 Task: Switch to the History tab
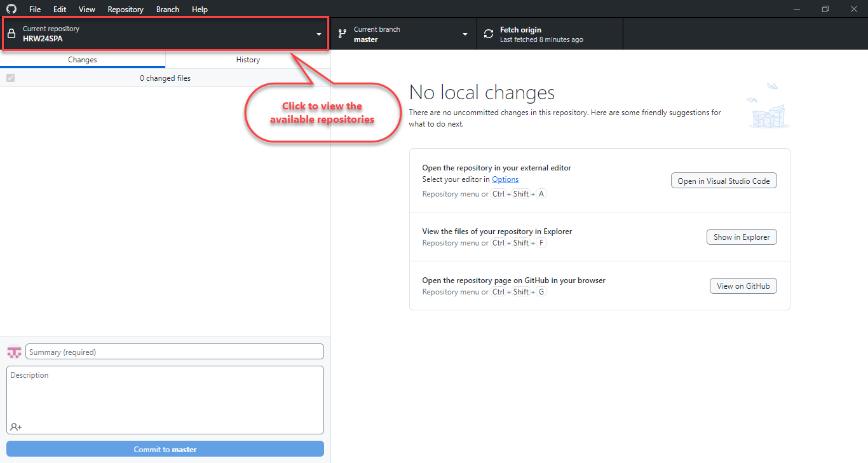[248, 59]
